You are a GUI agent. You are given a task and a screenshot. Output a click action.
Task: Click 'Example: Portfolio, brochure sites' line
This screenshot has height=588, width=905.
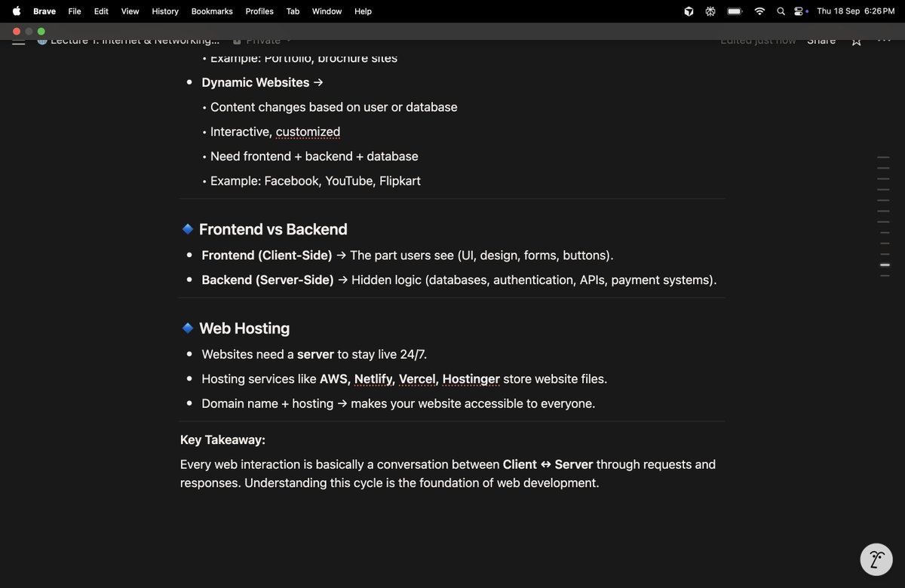click(304, 58)
